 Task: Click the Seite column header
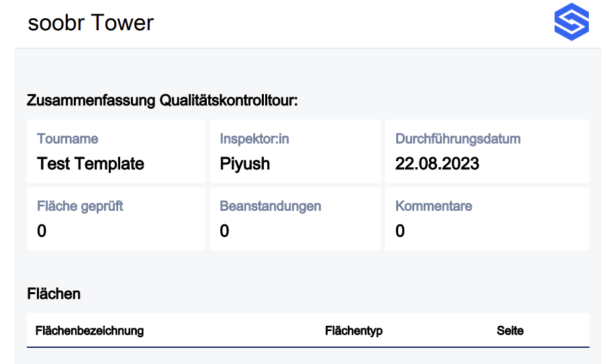point(510,330)
